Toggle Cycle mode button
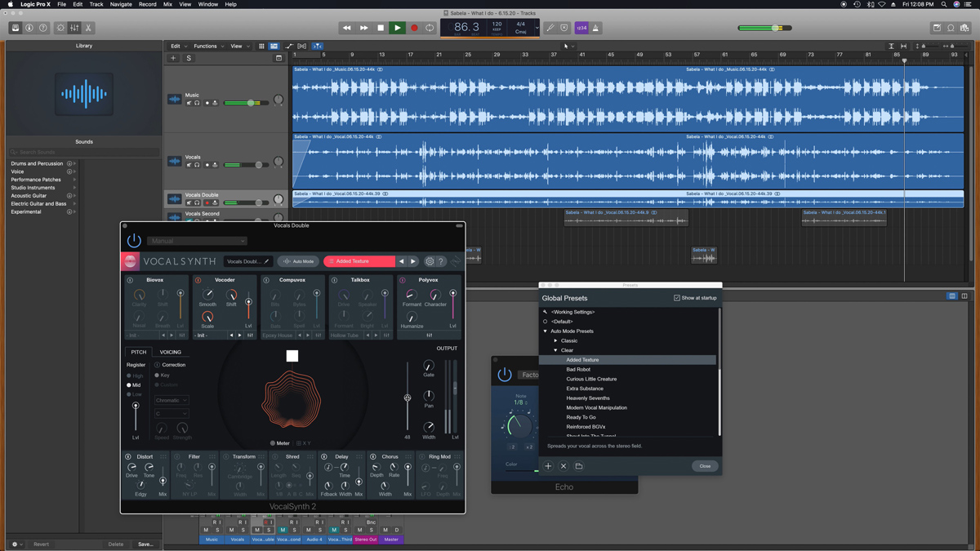Viewport: 980px width, 551px height. point(430,28)
